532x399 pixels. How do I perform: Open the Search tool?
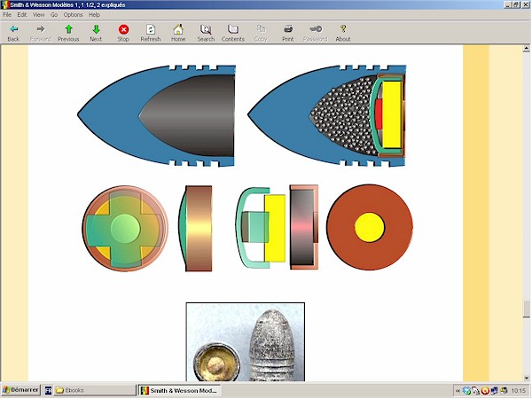click(x=206, y=33)
